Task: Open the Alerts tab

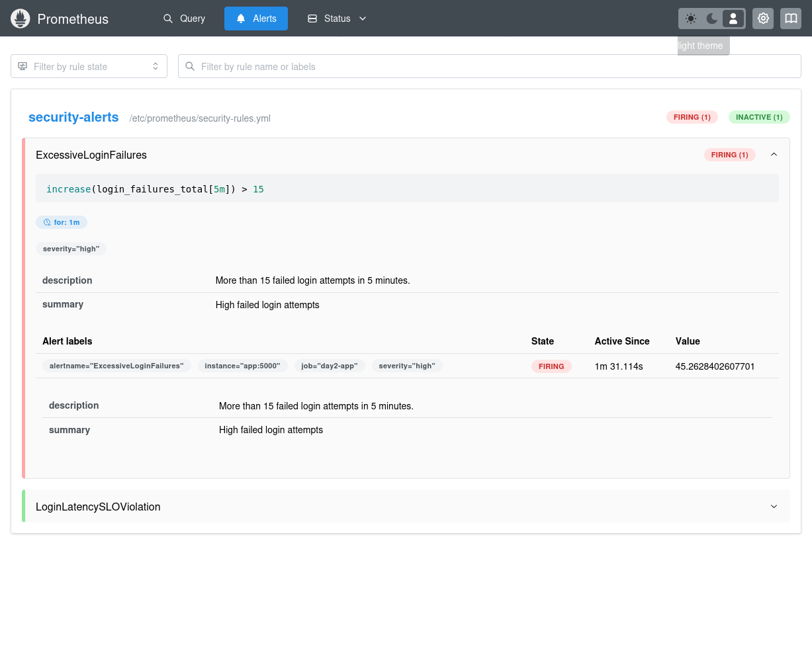Action: point(256,19)
